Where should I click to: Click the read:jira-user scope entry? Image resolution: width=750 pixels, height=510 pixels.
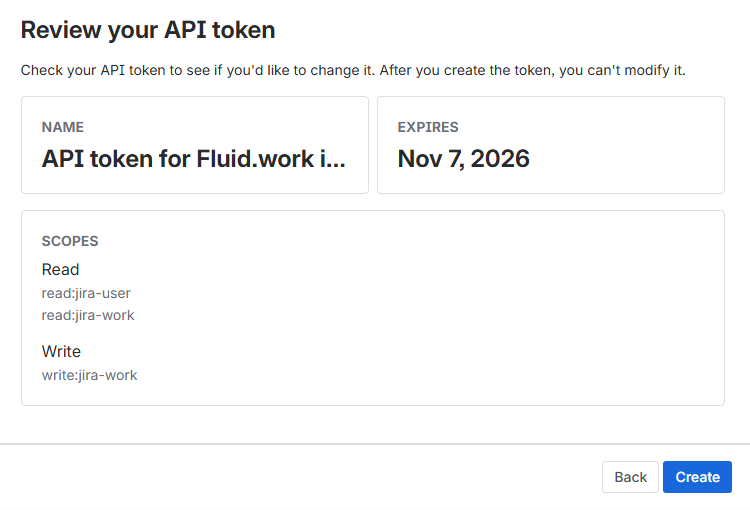point(86,293)
